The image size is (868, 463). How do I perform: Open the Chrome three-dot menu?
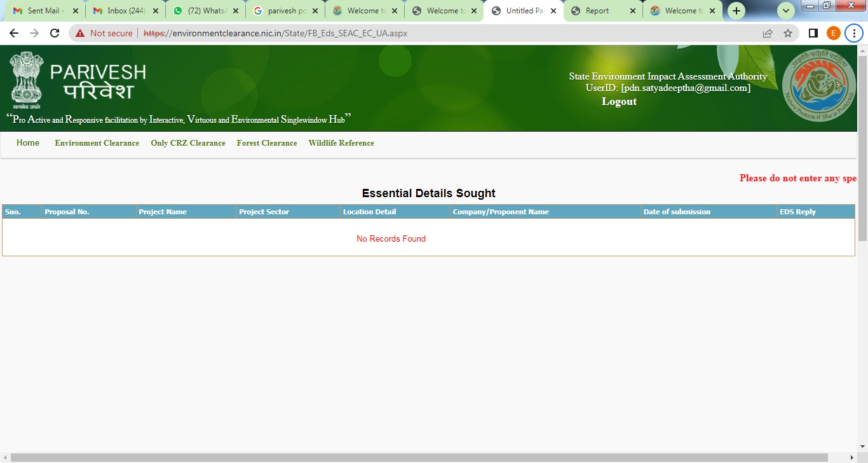[x=853, y=32]
